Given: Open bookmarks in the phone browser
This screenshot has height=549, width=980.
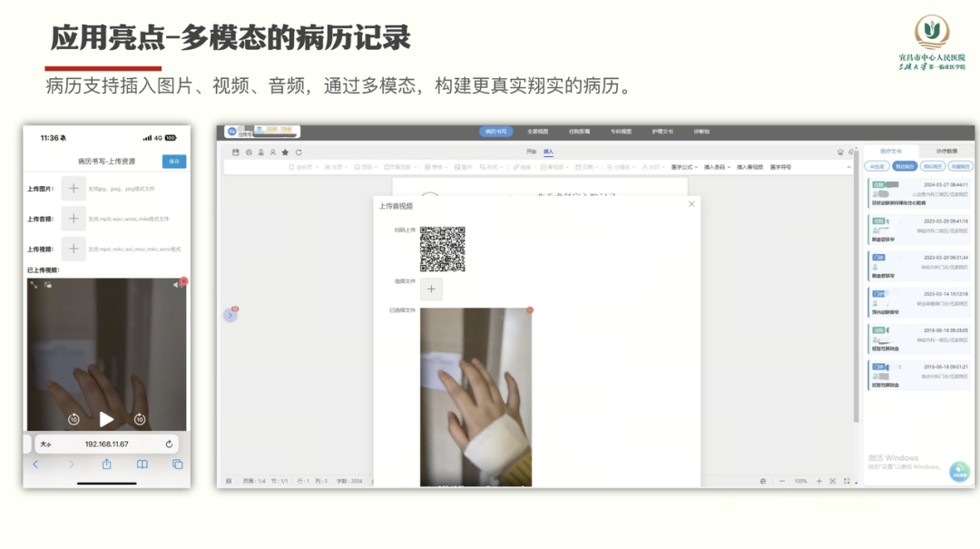Looking at the screenshot, I should pyautogui.click(x=142, y=464).
